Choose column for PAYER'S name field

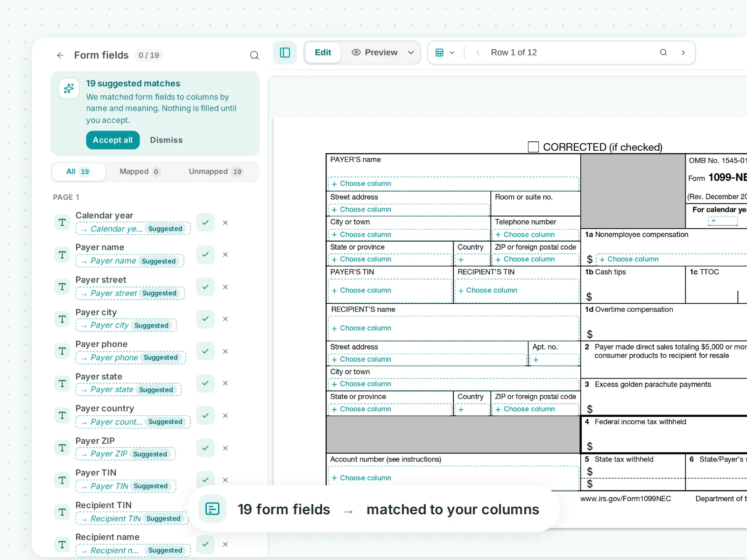pyautogui.click(x=453, y=183)
